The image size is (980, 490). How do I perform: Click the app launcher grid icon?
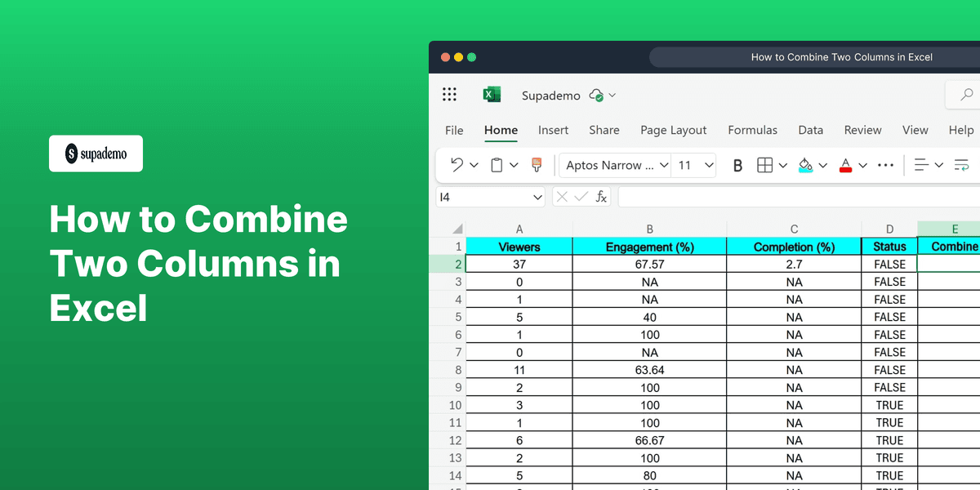(x=449, y=94)
